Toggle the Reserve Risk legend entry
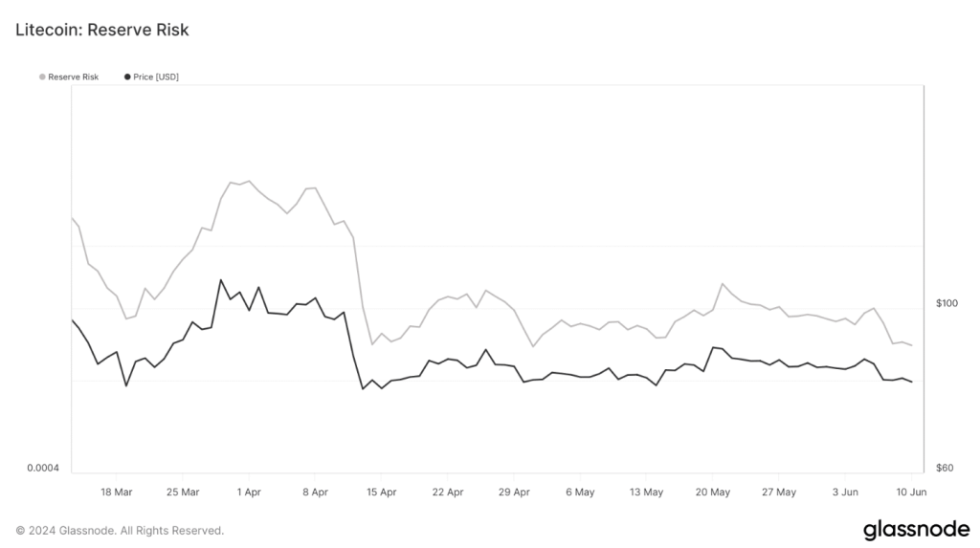Image resolution: width=980 pixels, height=548 pixels. [69, 77]
